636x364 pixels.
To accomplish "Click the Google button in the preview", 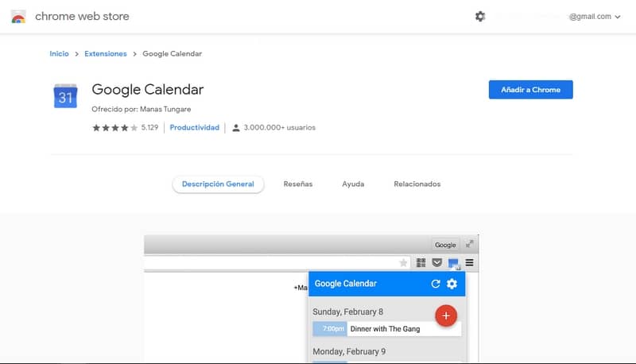I will (445, 245).
